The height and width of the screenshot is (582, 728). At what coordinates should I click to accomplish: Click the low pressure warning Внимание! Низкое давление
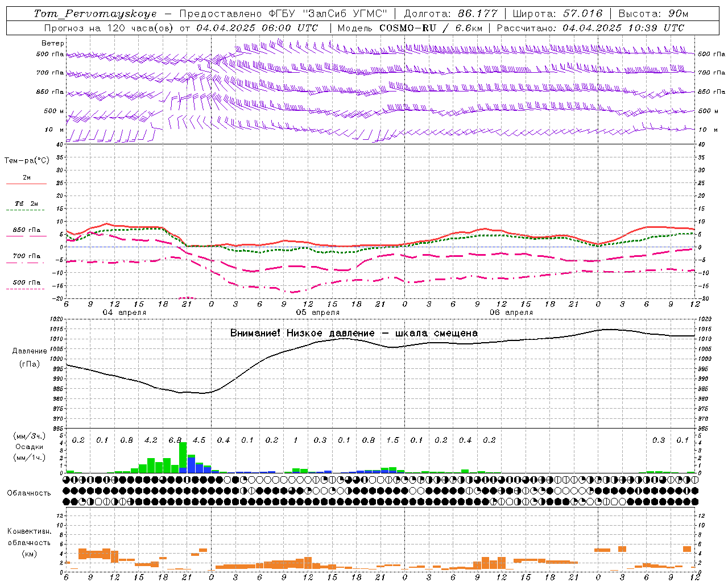click(302, 333)
